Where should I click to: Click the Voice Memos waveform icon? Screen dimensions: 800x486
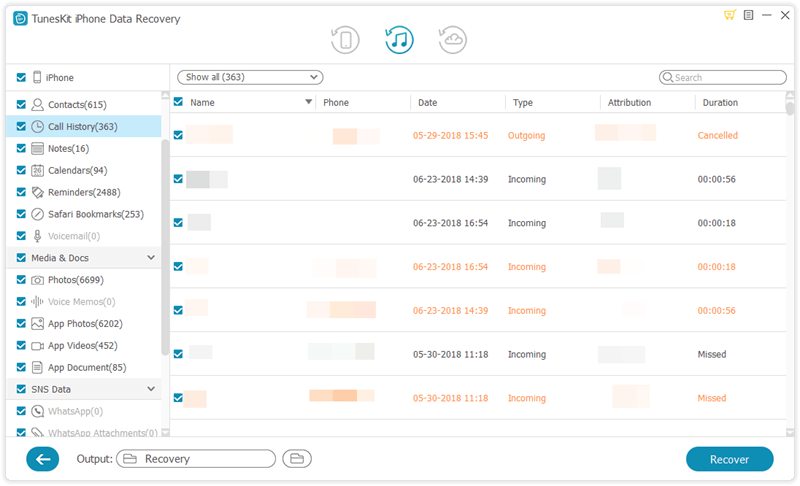(x=37, y=302)
